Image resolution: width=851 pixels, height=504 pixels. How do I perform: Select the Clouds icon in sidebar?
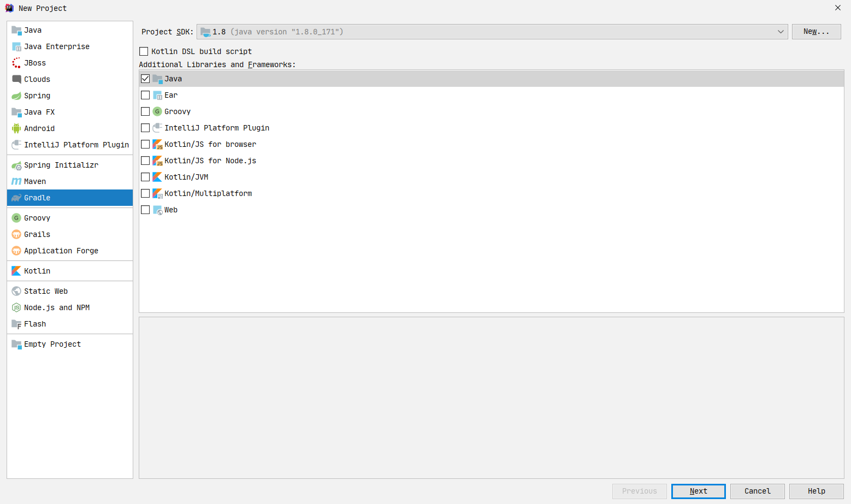coord(16,79)
